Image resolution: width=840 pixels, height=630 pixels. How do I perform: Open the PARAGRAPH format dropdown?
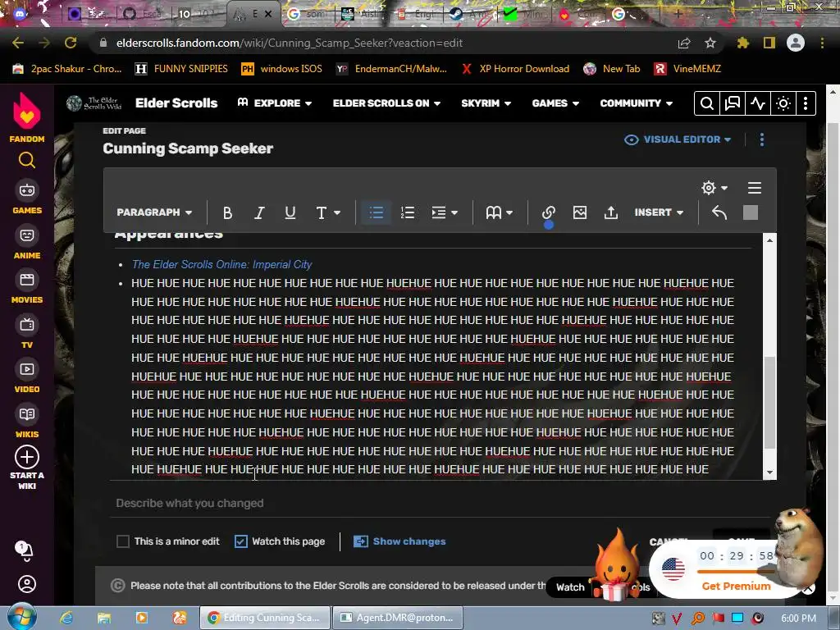click(154, 212)
